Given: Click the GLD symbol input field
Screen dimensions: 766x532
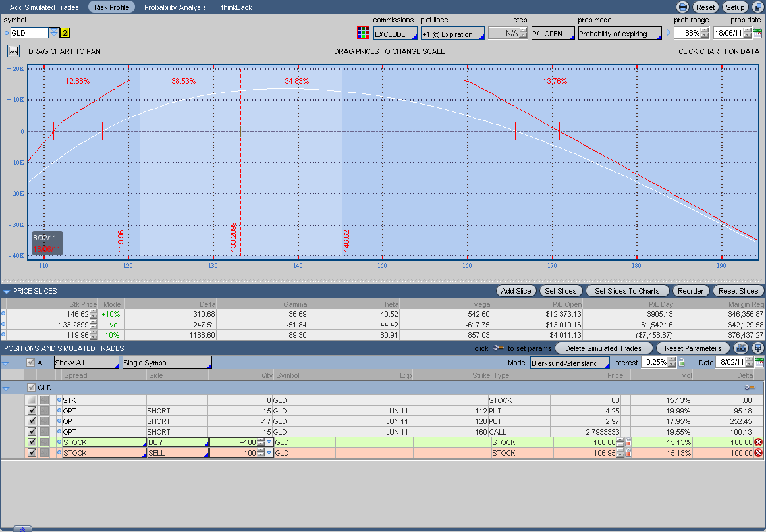Looking at the screenshot, I should point(30,32).
